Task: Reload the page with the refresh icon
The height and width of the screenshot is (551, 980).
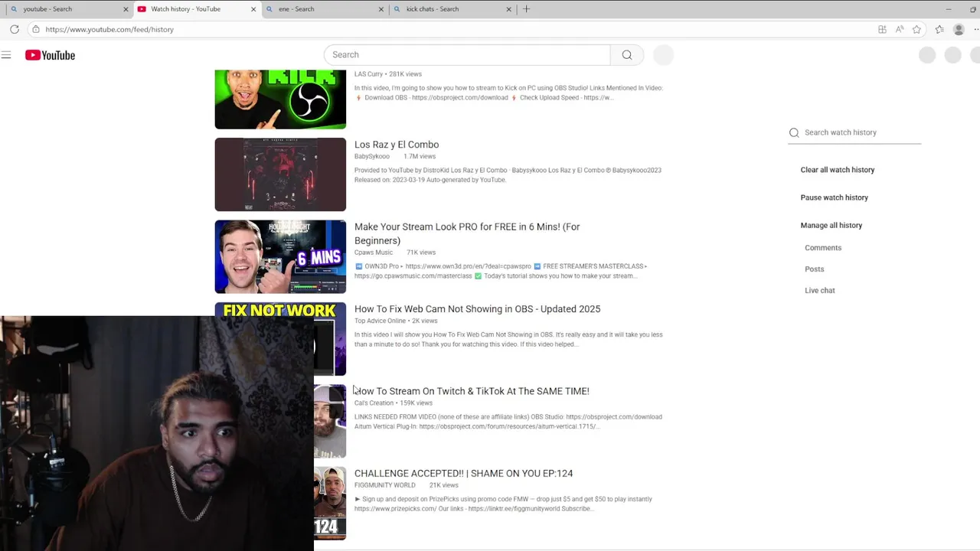Action: 15,29
